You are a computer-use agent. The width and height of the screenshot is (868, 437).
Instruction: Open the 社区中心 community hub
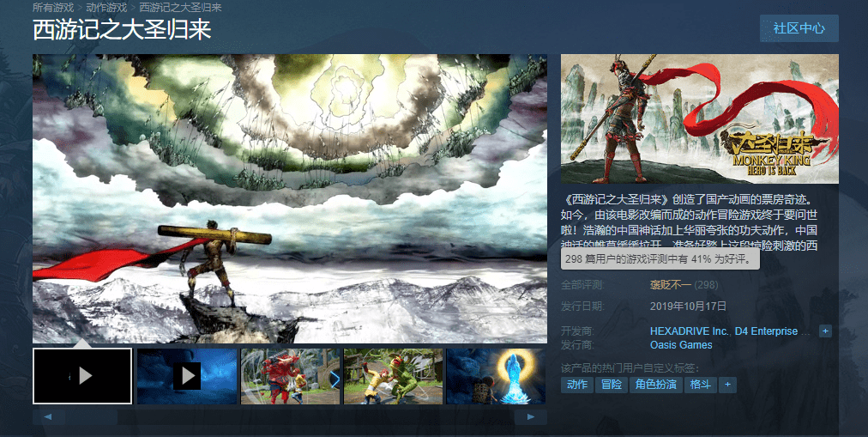pos(799,28)
